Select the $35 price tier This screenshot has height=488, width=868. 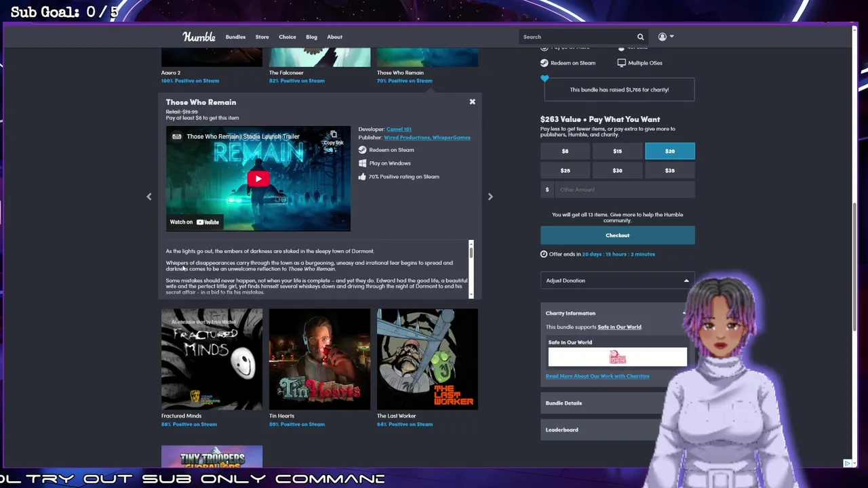pyautogui.click(x=669, y=171)
